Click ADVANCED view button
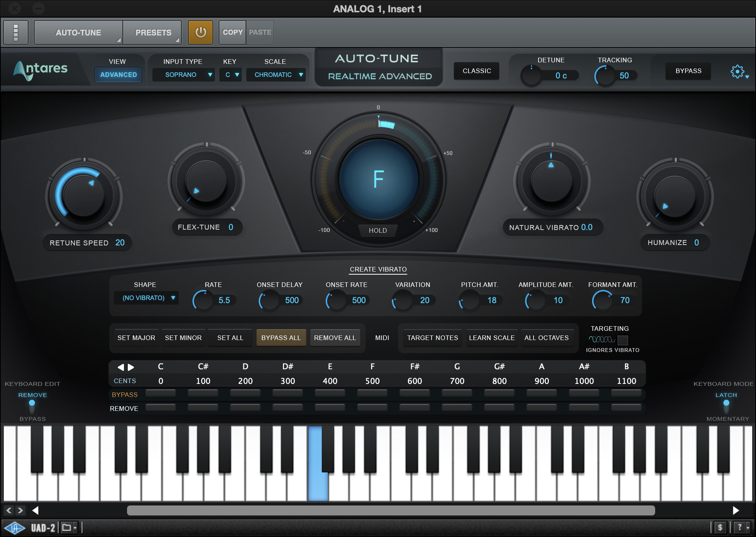756x537 pixels. click(x=118, y=75)
